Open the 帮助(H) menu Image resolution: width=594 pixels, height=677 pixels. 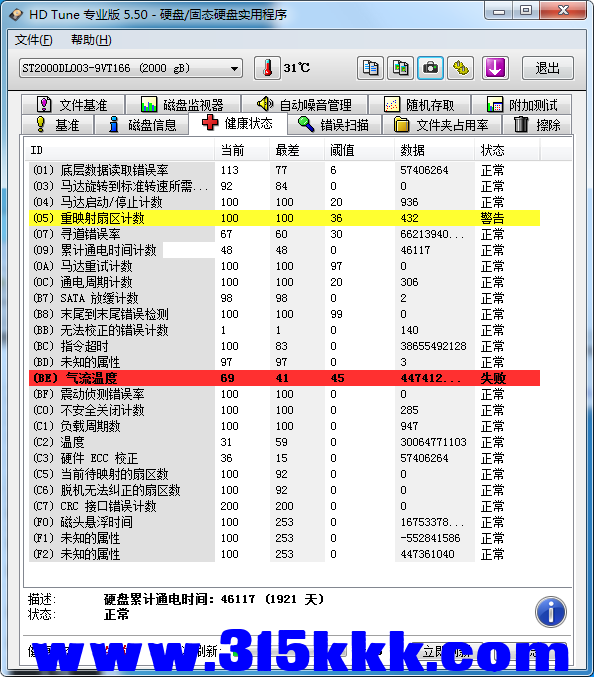(91, 40)
